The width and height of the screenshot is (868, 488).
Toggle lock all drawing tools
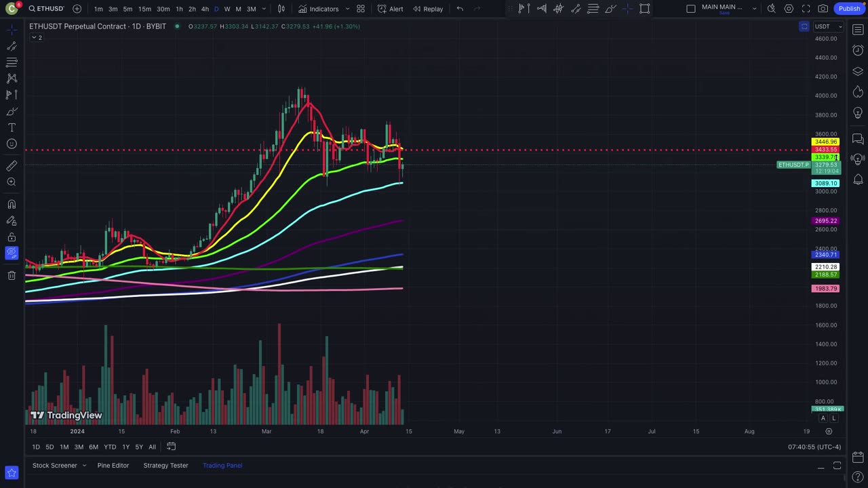[x=12, y=237]
